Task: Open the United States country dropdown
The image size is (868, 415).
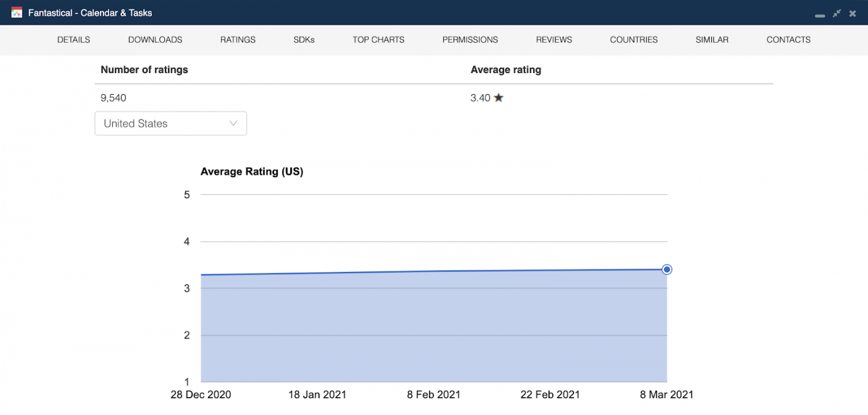Action: coord(170,123)
